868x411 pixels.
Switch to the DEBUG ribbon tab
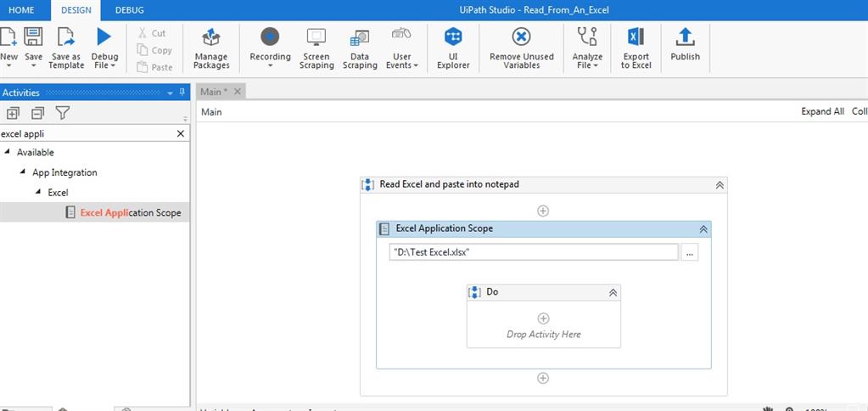(130, 10)
